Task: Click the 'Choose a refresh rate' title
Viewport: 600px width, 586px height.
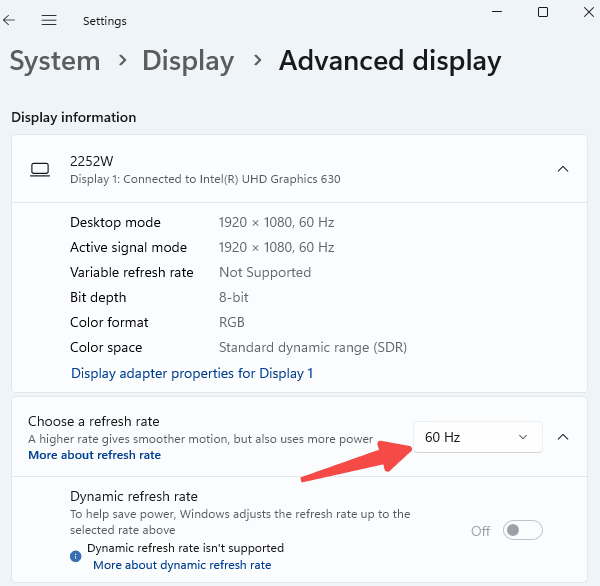Action: [x=94, y=421]
